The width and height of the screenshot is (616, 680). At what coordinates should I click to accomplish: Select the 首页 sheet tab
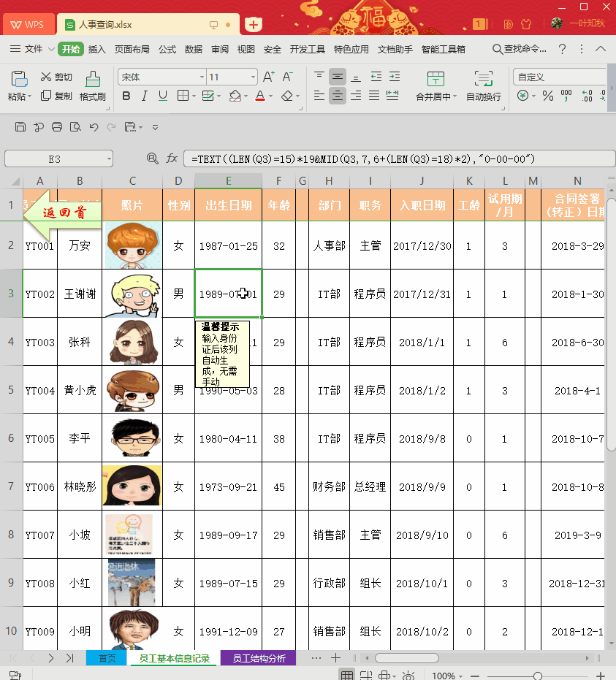pos(107,658)
